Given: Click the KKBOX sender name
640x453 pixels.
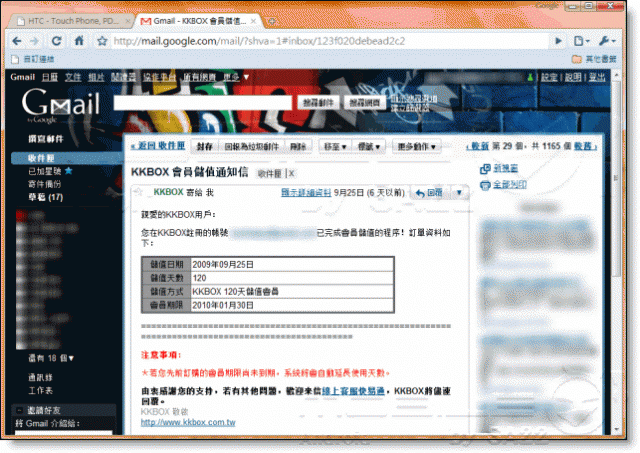Looking at the screenshot, I should coord(168,192).
